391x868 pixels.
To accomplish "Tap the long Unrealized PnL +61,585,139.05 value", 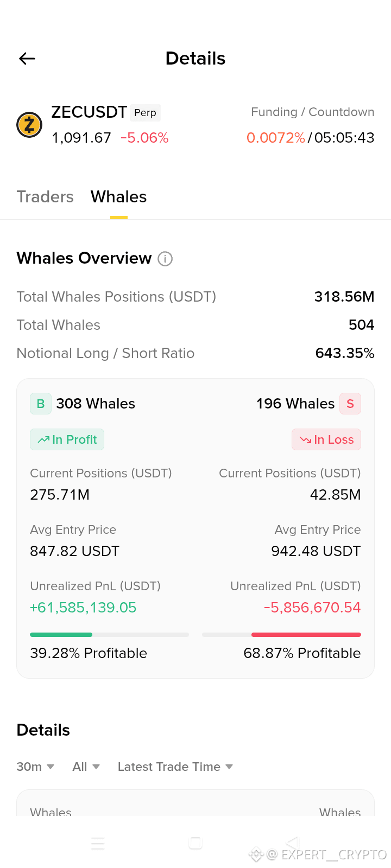I will tap(83, 608).
